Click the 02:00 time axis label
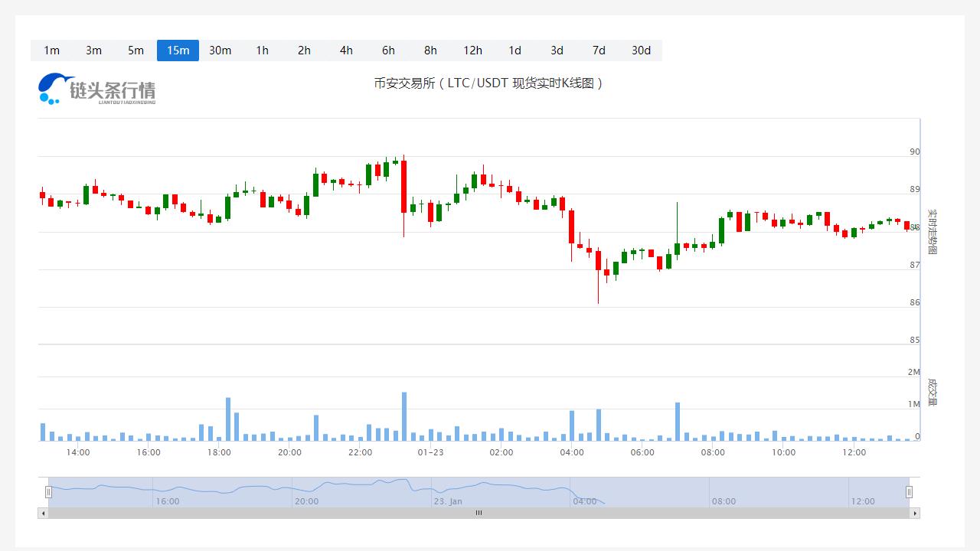The image size is (980, 551). (501, 452)
